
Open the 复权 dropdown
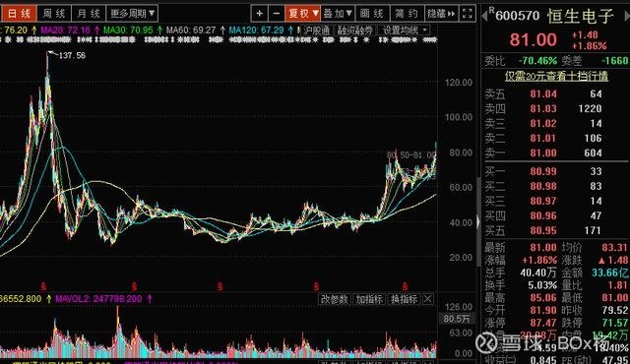pos(302,14)
